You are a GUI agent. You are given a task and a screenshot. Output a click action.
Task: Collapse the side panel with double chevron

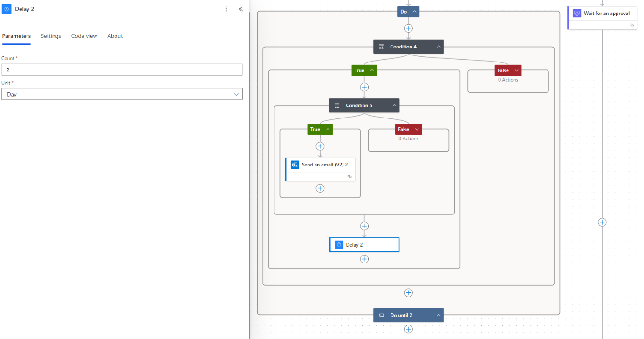(240, 9)
